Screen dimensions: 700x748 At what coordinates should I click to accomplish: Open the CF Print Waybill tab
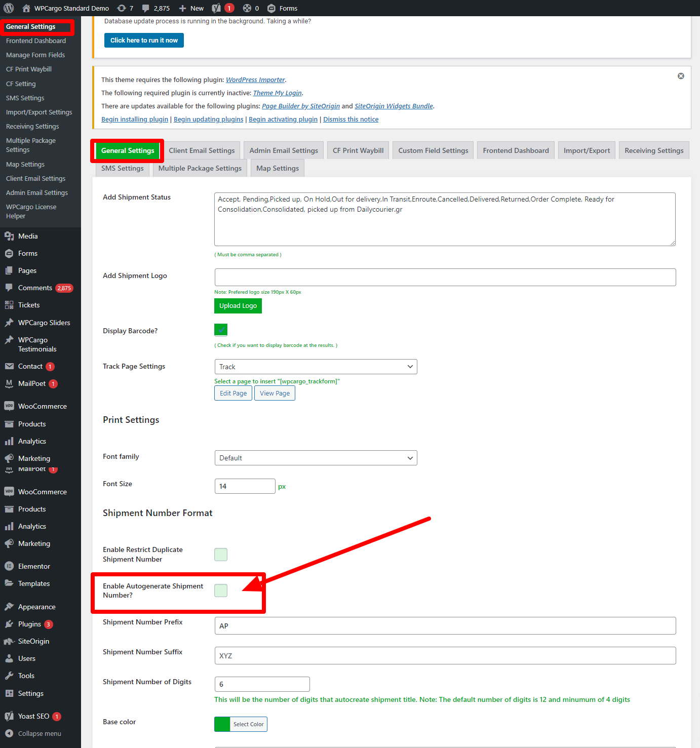click(358, 150)
